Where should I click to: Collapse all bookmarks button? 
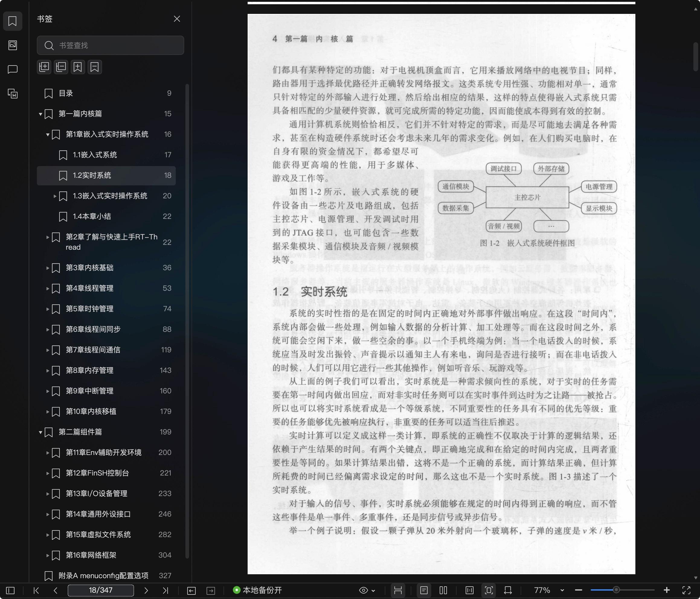61,67
